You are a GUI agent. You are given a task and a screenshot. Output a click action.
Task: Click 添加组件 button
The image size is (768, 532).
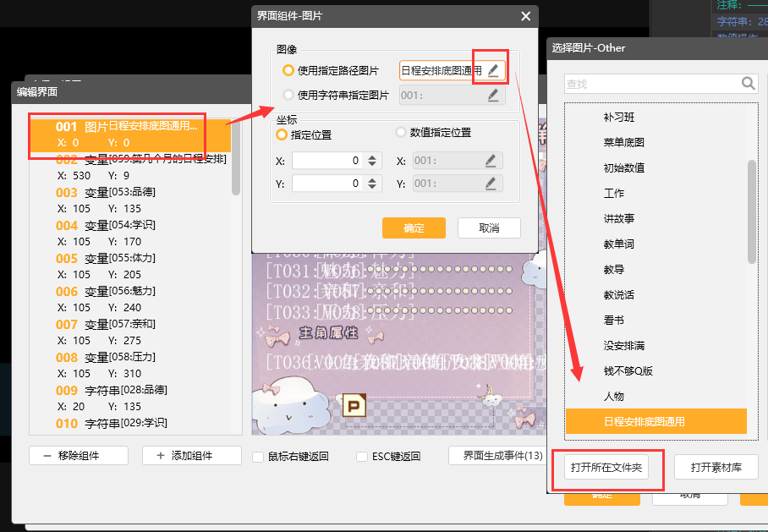pyautogui.click(x=192, y=456)
